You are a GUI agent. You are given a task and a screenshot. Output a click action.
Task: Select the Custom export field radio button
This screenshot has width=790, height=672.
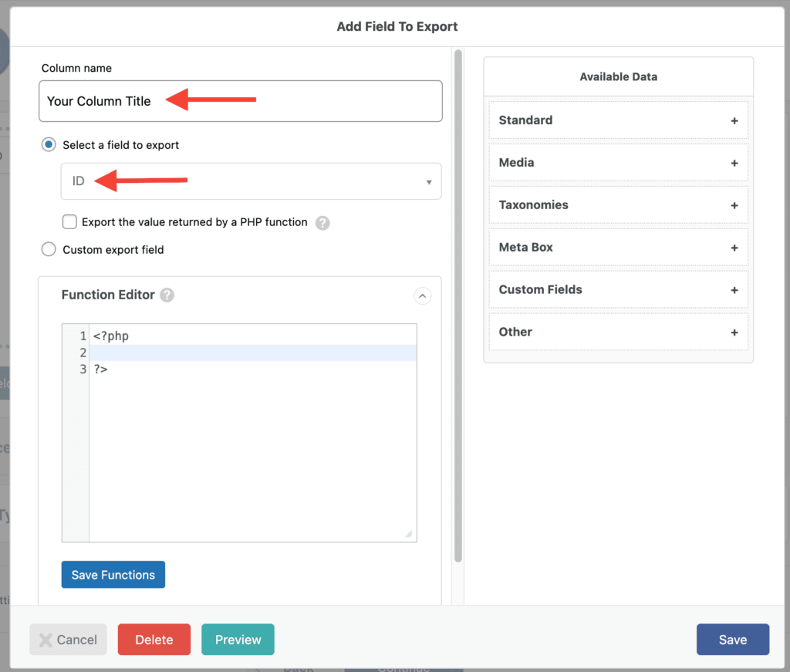[x=48, y=249]
